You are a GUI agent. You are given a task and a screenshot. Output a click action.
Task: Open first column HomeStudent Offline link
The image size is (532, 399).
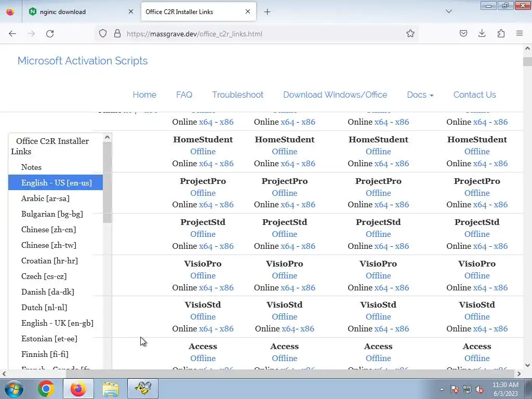(x=203, y=151)
